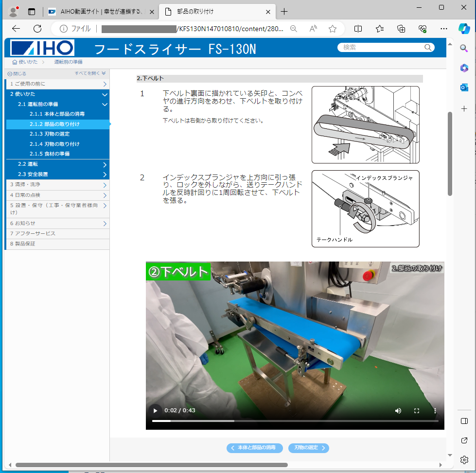
Task: Open Copilot in the Edge sidebar
Action: 464,29
